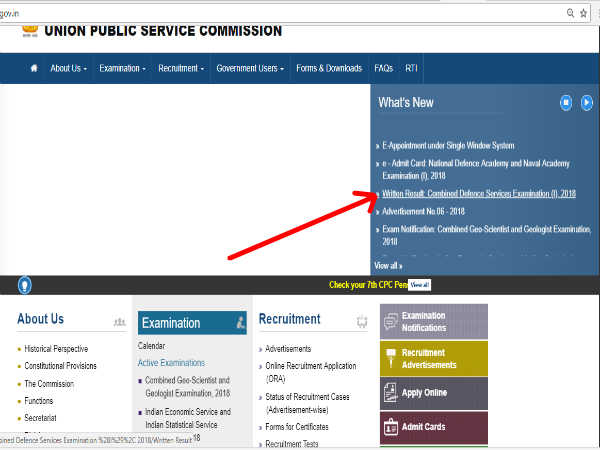600x450 pixels.
Task: Click the Apply Online document icon
Action: click(x=390, y=393)
